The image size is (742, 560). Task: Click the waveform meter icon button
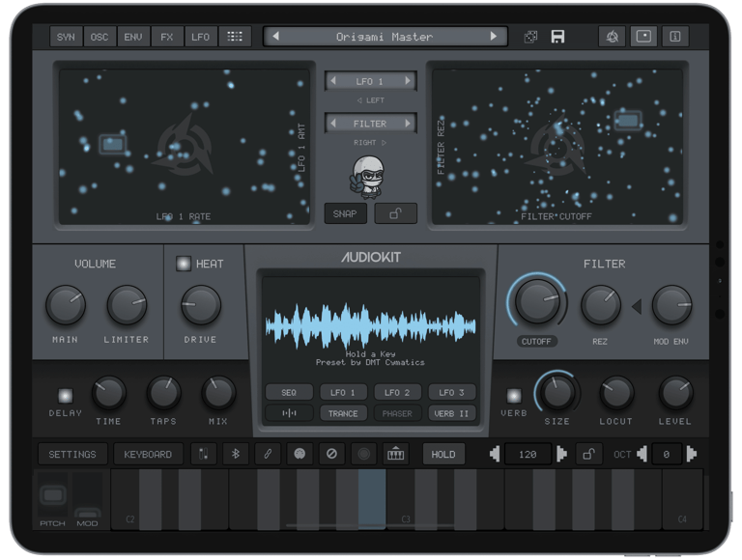coord(289,413)
